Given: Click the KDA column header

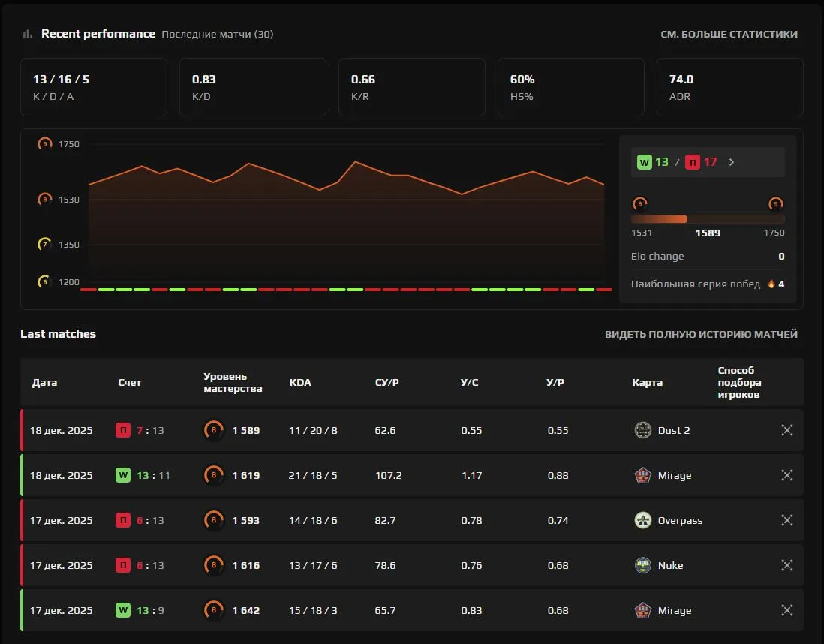Looking at the screenshot, I should point(300,382).
